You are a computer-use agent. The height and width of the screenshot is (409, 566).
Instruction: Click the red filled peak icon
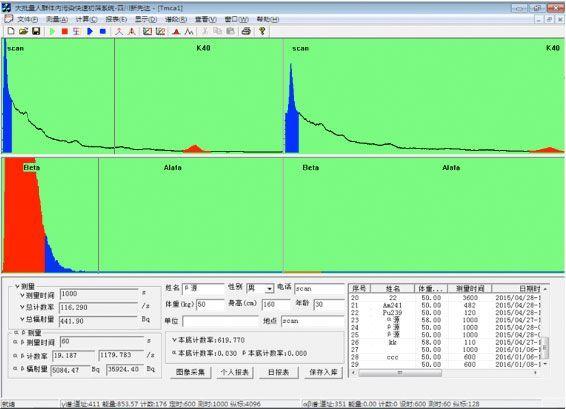pyautogui.click(x=176, y=32)
